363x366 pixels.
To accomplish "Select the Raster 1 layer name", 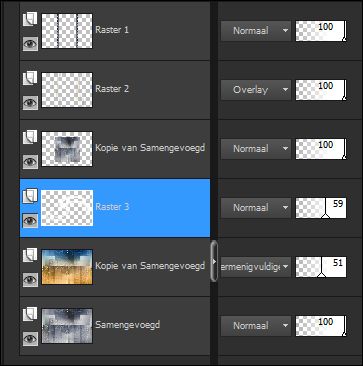I will 112,30.
